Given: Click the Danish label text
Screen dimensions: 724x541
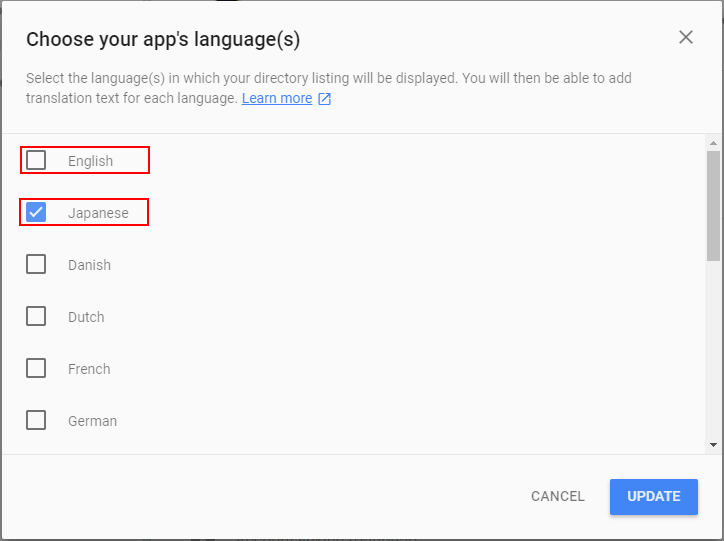Looking at the screenshot, I should (90, 265).
